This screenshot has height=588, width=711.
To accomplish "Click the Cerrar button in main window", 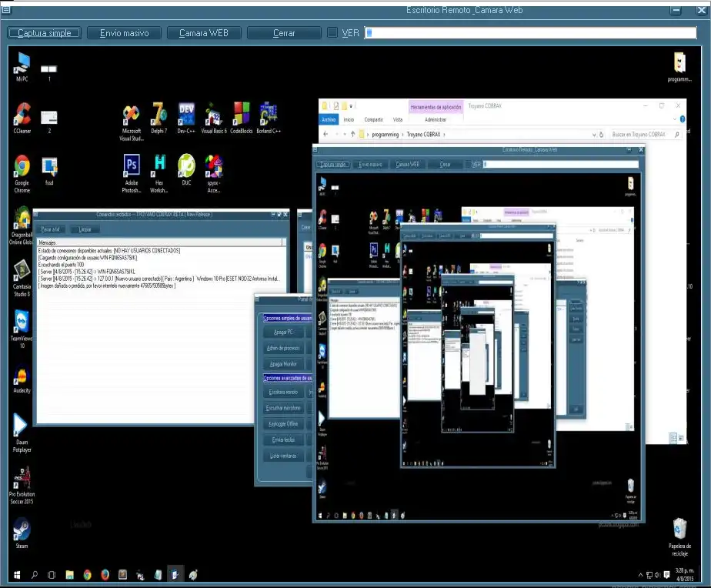I will click(284, 33).
